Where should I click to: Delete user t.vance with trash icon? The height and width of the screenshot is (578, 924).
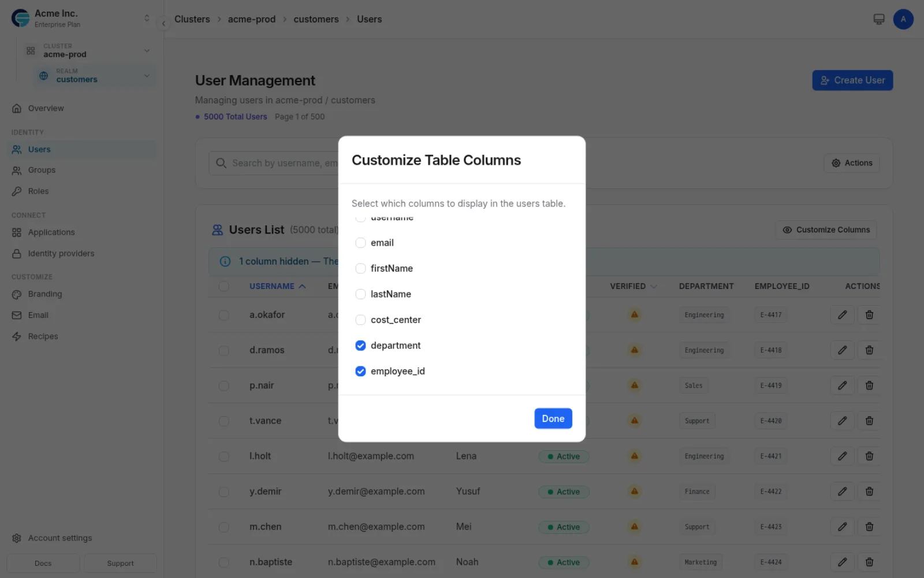(x=869, y=421)
